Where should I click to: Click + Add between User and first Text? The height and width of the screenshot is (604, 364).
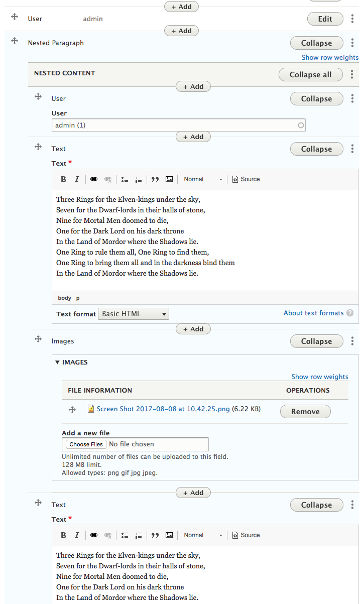coord(193,137)
